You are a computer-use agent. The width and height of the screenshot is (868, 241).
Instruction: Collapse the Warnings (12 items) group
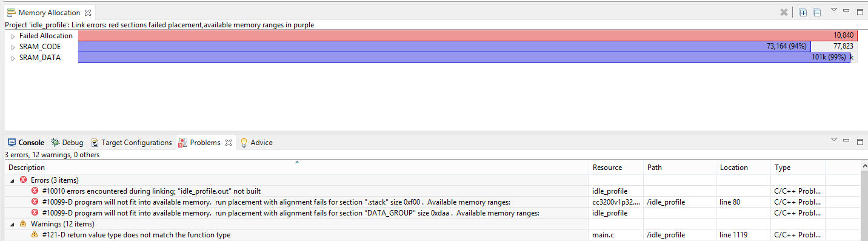click(12, 224)
